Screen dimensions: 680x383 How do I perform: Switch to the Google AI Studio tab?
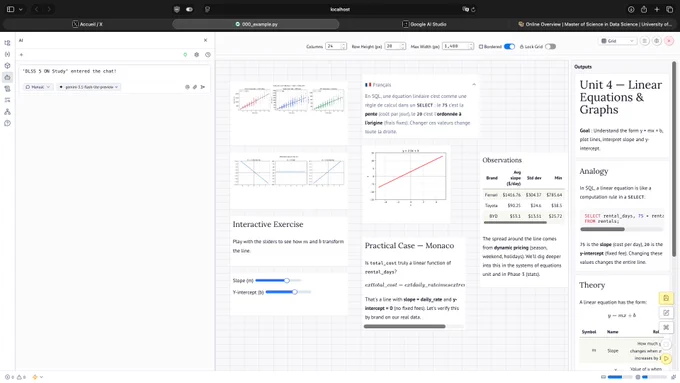424,24
